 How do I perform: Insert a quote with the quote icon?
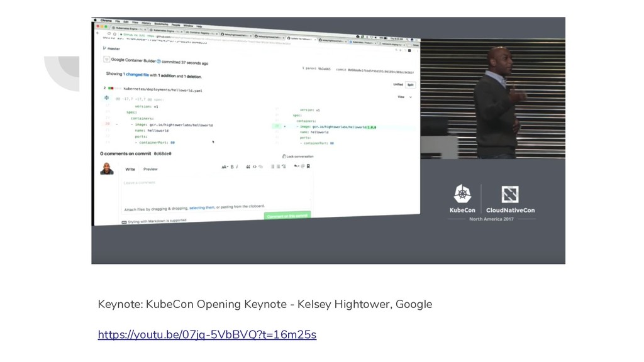coord(248,167)
